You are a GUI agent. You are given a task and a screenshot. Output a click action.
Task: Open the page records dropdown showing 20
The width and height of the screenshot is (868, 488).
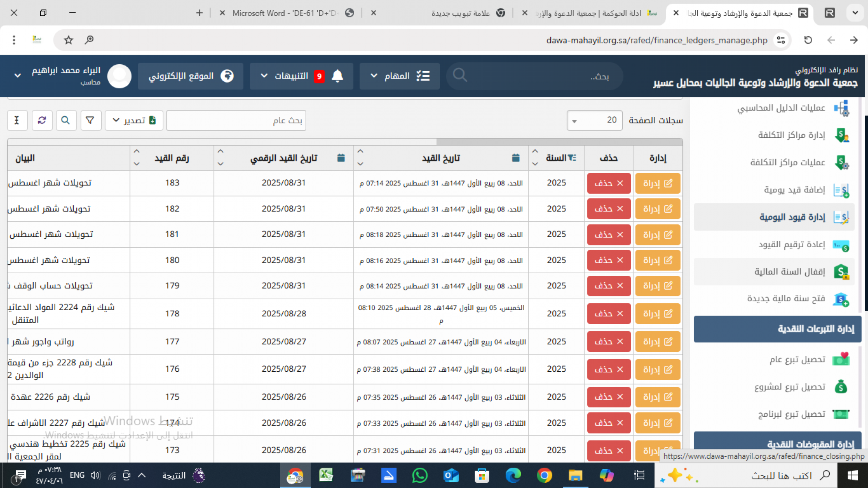pyautogui.click(x=594, y=120)
